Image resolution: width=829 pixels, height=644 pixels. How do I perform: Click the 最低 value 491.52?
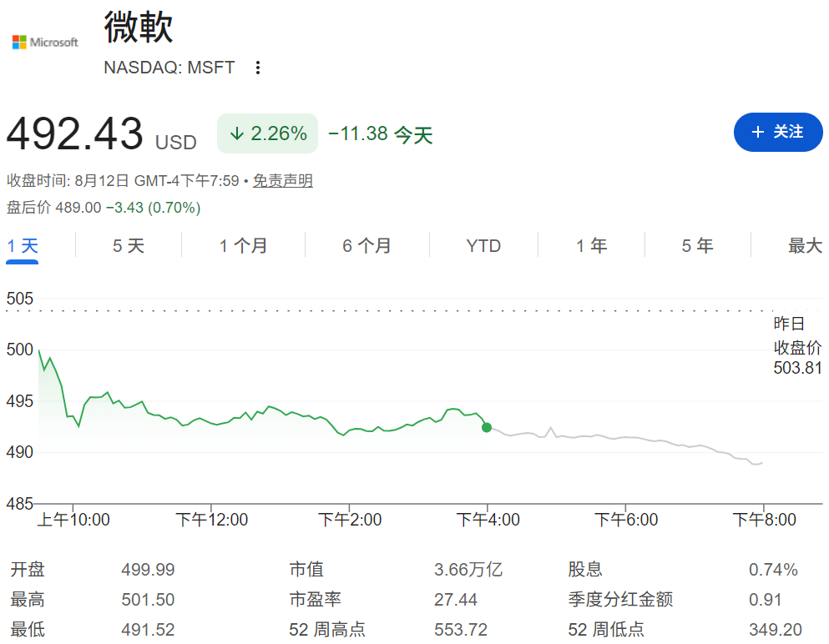[148, 630]
